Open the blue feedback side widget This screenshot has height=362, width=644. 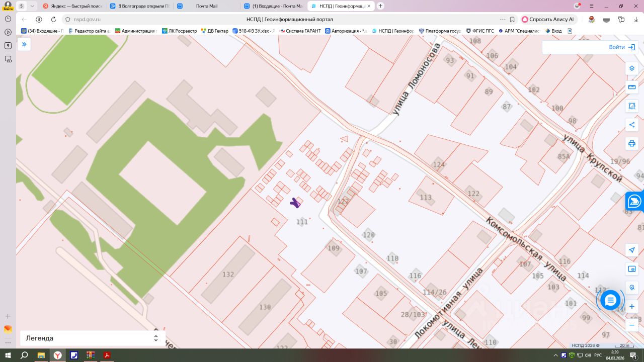click(635, 202)
